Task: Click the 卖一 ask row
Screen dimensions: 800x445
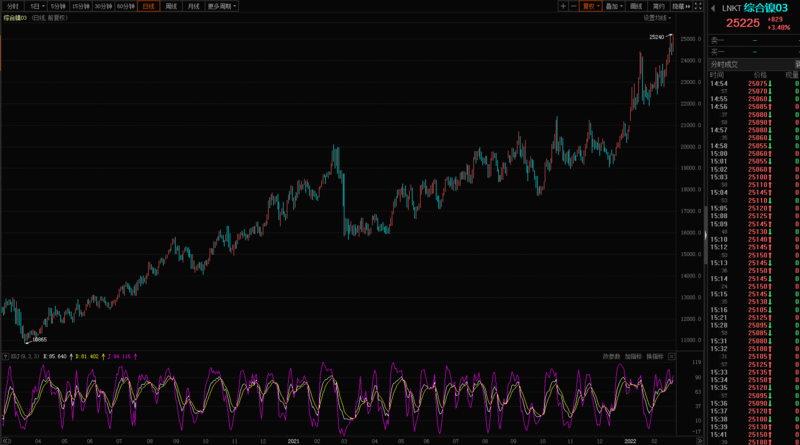Action: tap(754, 40)
